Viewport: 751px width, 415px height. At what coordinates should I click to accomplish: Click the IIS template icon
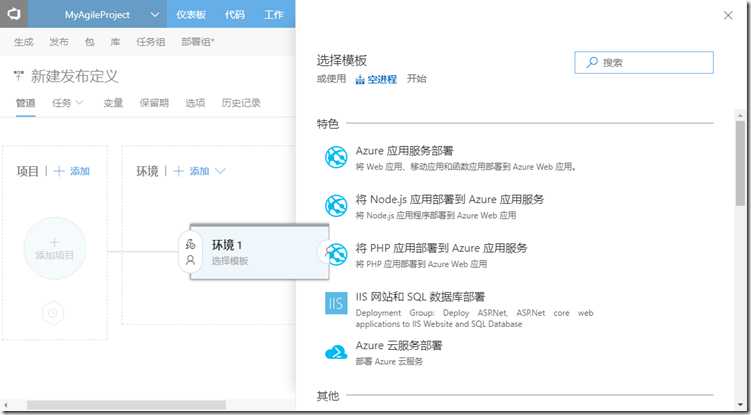point(336,303)
